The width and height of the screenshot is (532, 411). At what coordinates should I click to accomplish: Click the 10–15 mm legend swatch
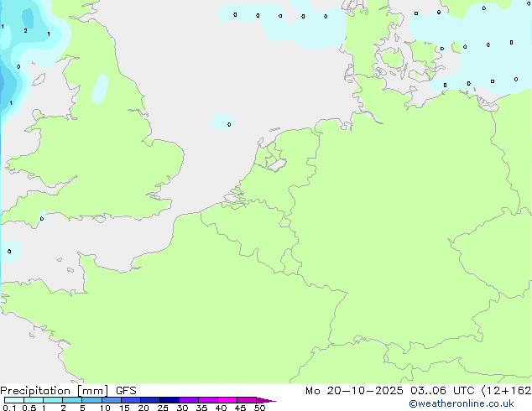pyautogui.click(x=112, y=400)
